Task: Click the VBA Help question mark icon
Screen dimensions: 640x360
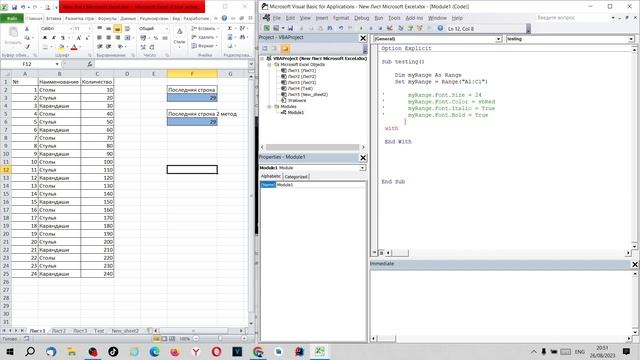Action: coord(440,28)
